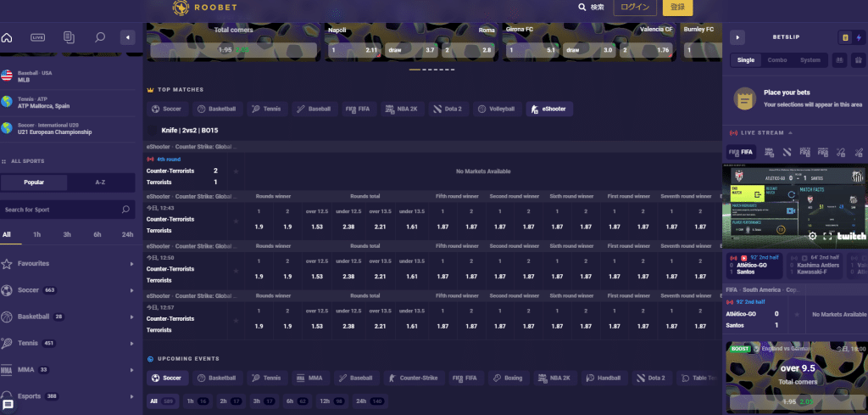
Task: Favourite the 12:57 match with star
Action: coord(236,320)
